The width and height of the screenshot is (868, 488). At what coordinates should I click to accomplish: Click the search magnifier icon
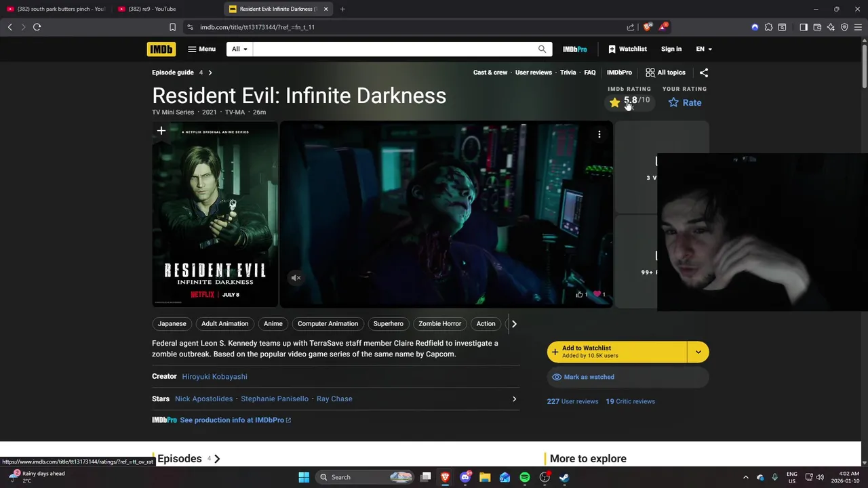pos(542,49)
